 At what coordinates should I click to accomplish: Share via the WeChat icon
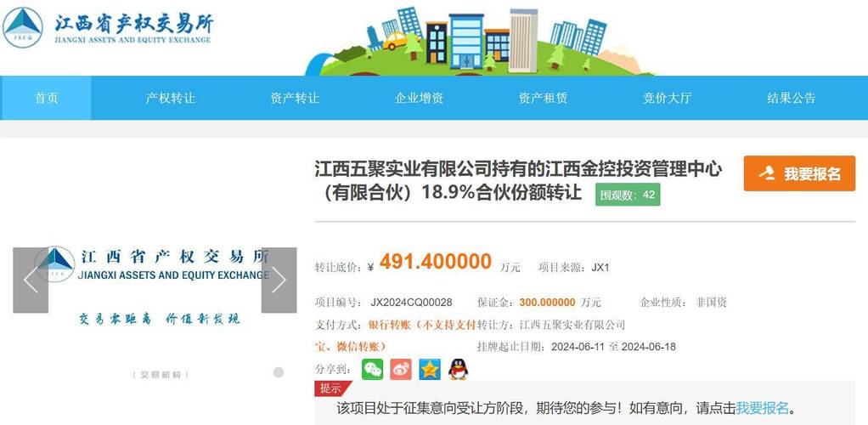tap(373, 370)
